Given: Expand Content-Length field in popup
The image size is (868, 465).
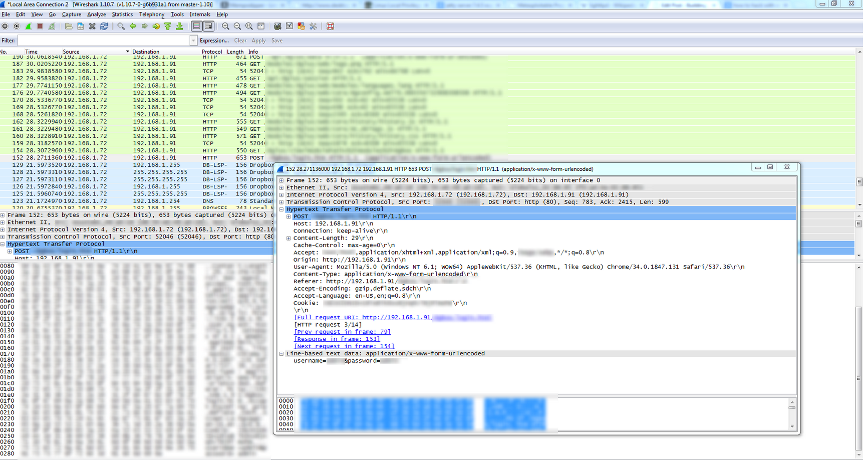Looking at the screenshot, I should click(288, 238).
